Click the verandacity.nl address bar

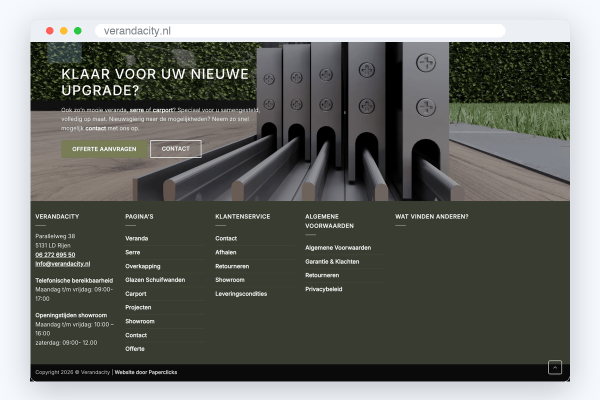(x=300, y=31)
